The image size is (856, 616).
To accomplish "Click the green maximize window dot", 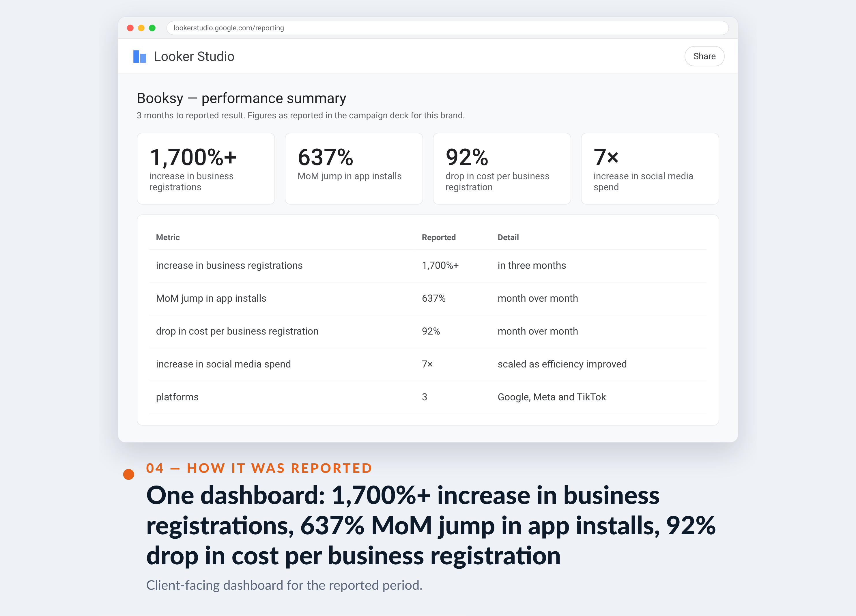I will [x=152, y=28].
